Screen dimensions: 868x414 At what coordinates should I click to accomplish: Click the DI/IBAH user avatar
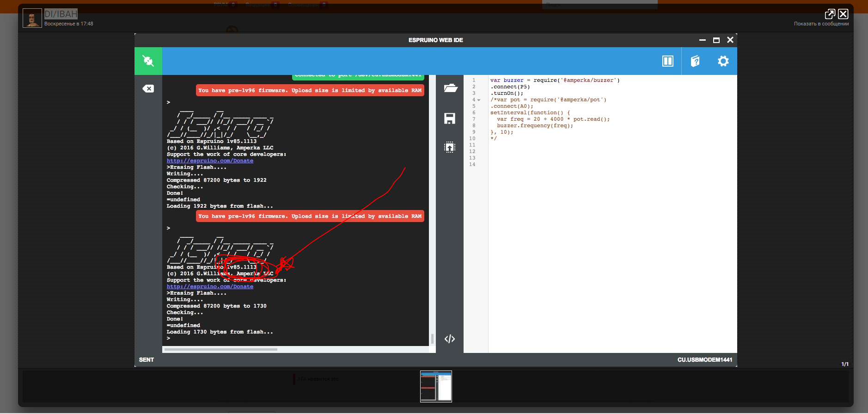coord(32,18)
